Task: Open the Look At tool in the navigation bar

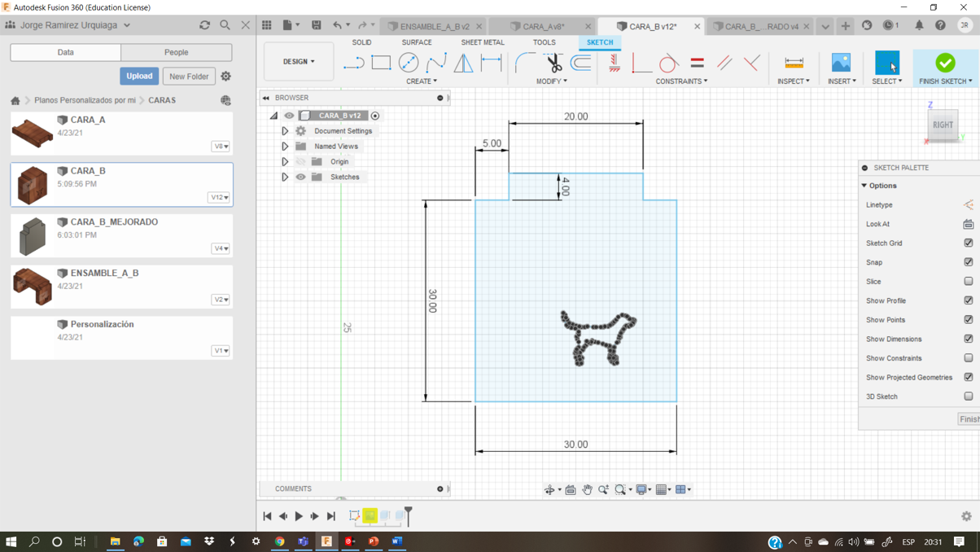Action: tap(571, 489)
